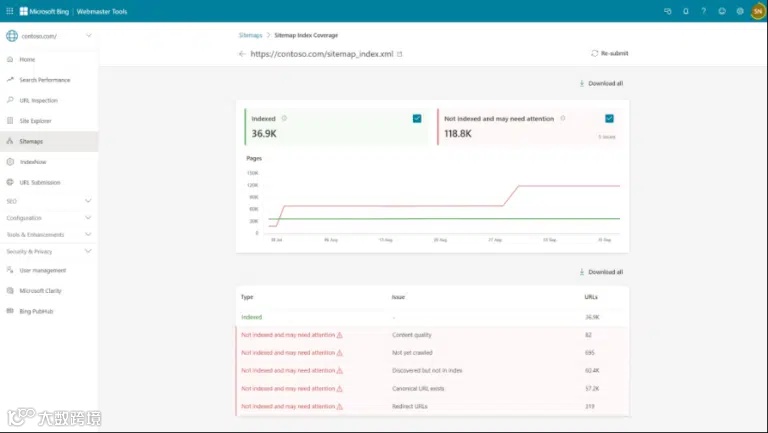Open the help question mark icon
768x433 pixels.
704,11
